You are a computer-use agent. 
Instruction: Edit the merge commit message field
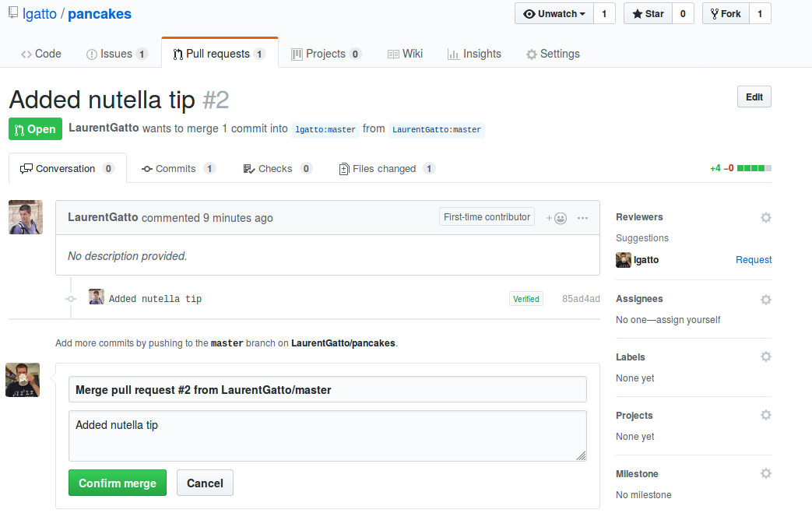(327, 436)
